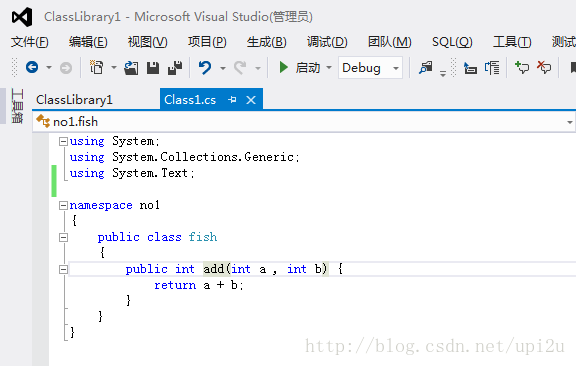Open the 编辑(E) menu
This screenshot has height=366, width=576.
(x=88, y=42)
